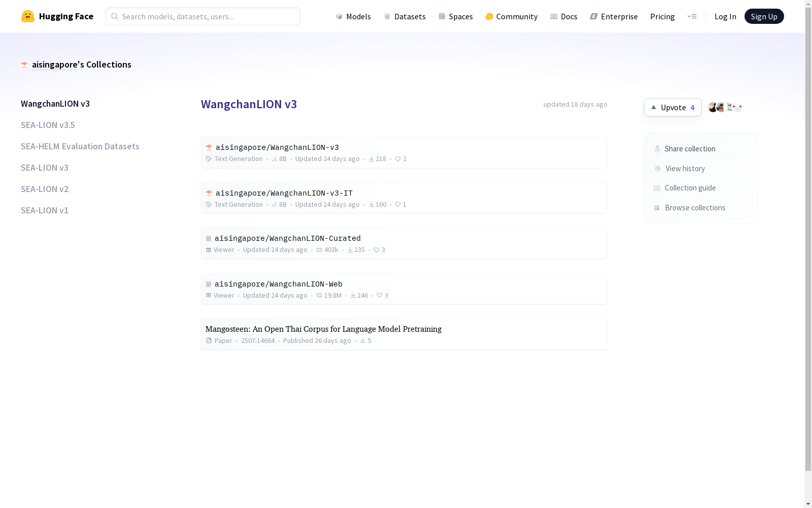
Task: Click the Spaces icon in navbar
Action: tap(442, 16)
